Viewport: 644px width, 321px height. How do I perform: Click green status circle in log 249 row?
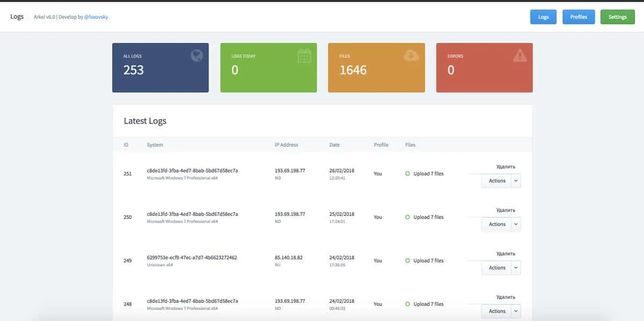pos(408,260)
